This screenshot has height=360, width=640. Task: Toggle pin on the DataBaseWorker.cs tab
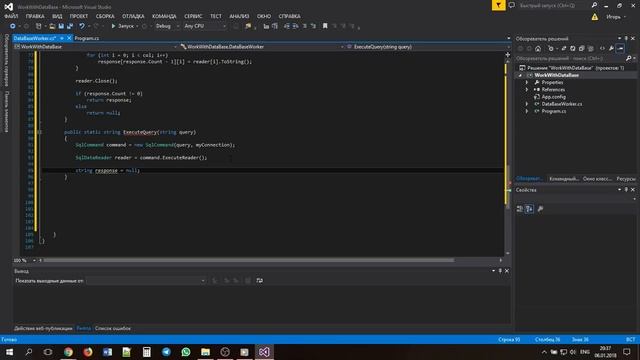point(62,38)
